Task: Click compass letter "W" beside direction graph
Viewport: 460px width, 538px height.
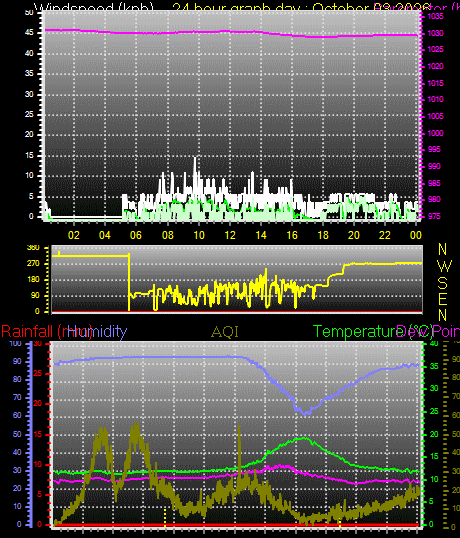Action: pos(445,266)
